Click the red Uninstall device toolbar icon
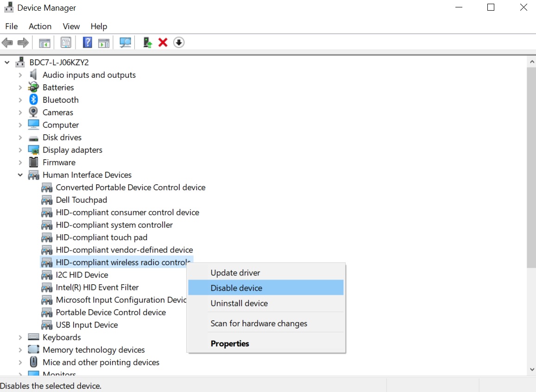The height and width of the screenshot is (392, 536). pyautogui.click(x=163, y=42)
